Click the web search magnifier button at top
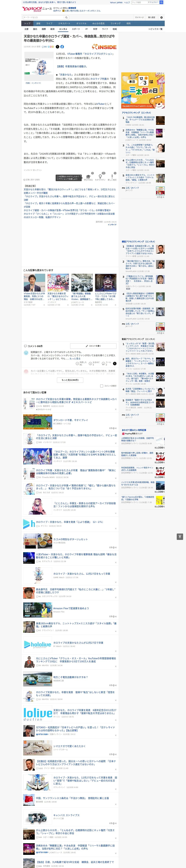 coord(161,2)
